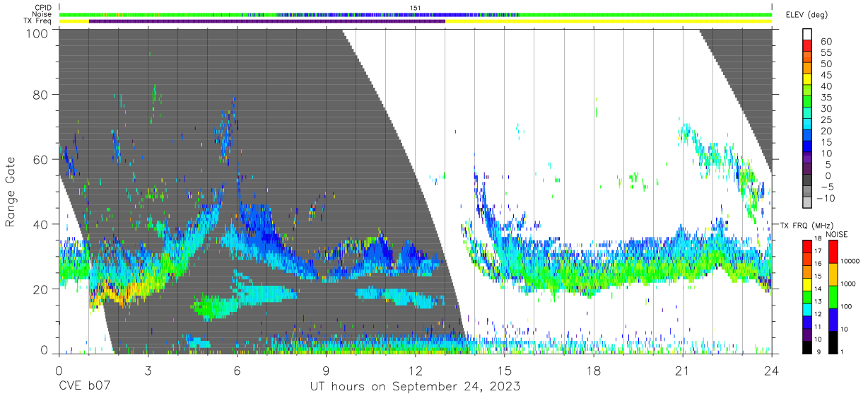Click the 55 label on the ELEV scale
This screenshot has width=868, height=401.
click(x=825, y=53)
